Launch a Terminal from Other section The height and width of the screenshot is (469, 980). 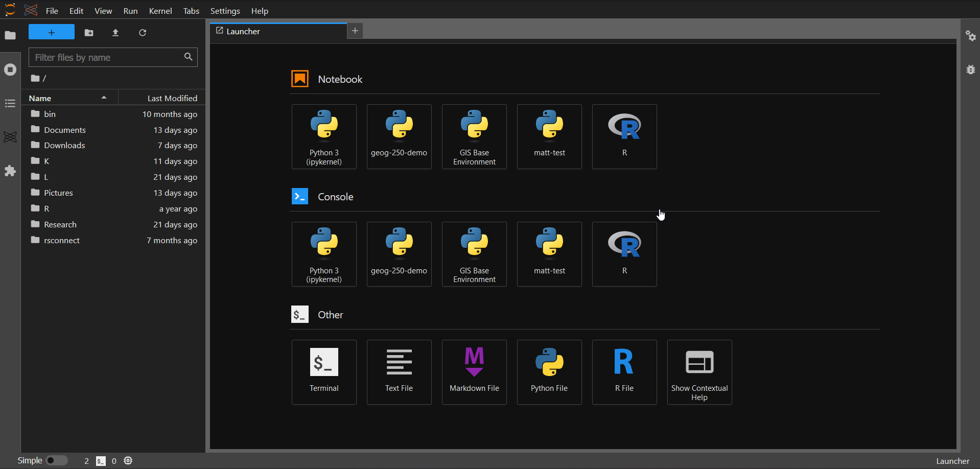point(324,372)
